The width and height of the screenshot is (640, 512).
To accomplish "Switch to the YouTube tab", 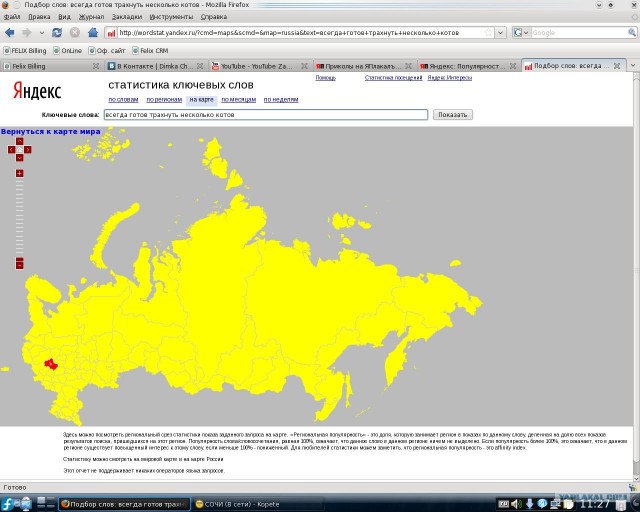I will (x=255, y=66).
